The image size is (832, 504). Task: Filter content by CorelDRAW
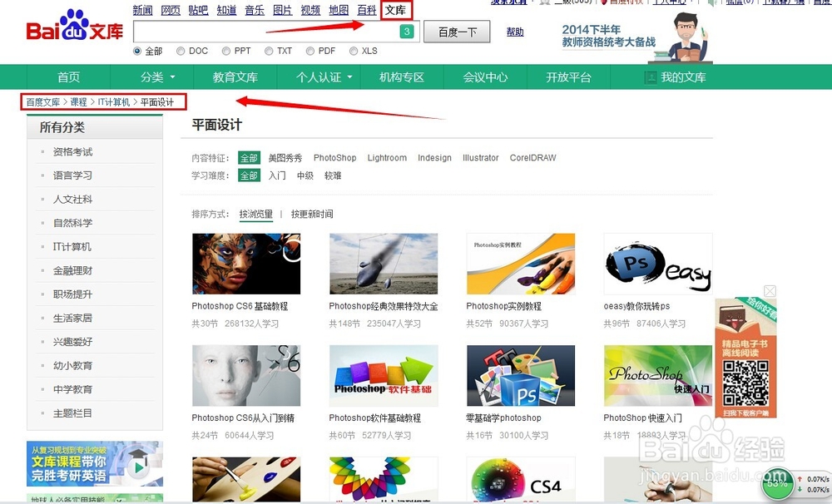(532, 158)
